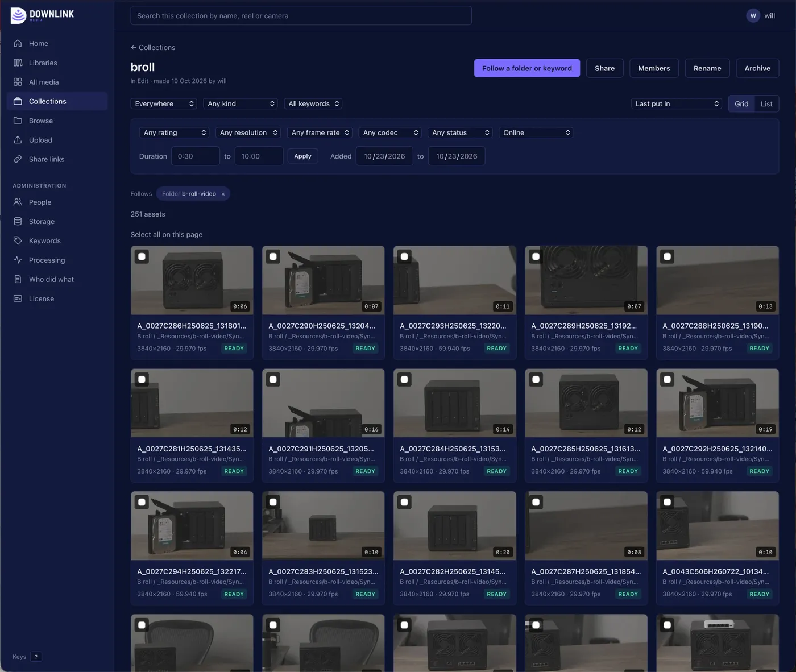Click the Storage database icon
The height and width of the screenshot is (672, 796).
point(18,221)
